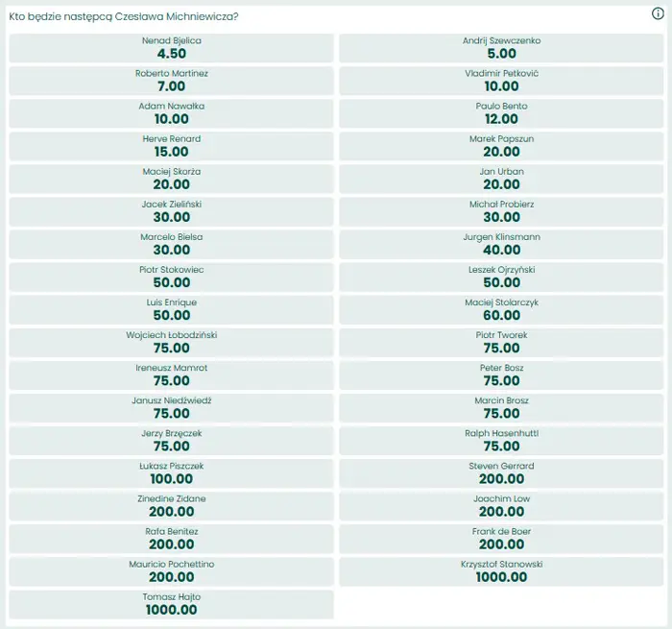The width and height of the screenshot is (672, 629).
Task: Choose Jurgen Klinsmann odds 40.00
Action: pos(502,245)
